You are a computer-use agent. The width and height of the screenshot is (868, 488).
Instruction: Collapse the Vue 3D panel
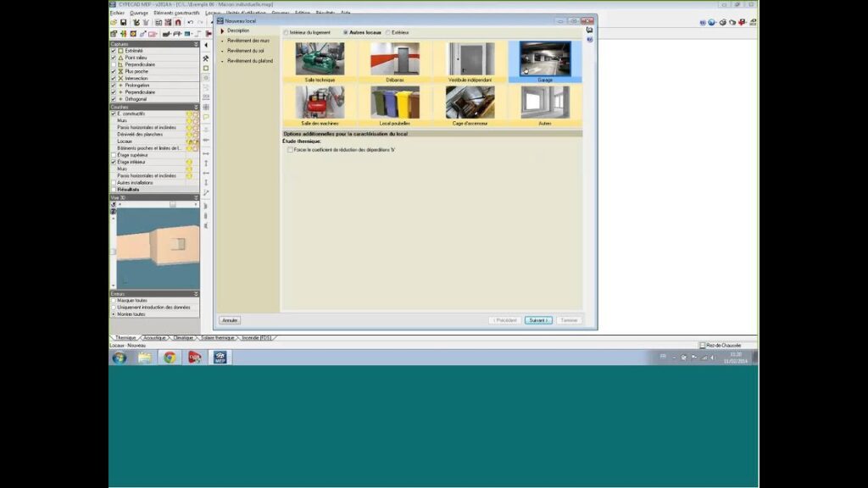196,197
